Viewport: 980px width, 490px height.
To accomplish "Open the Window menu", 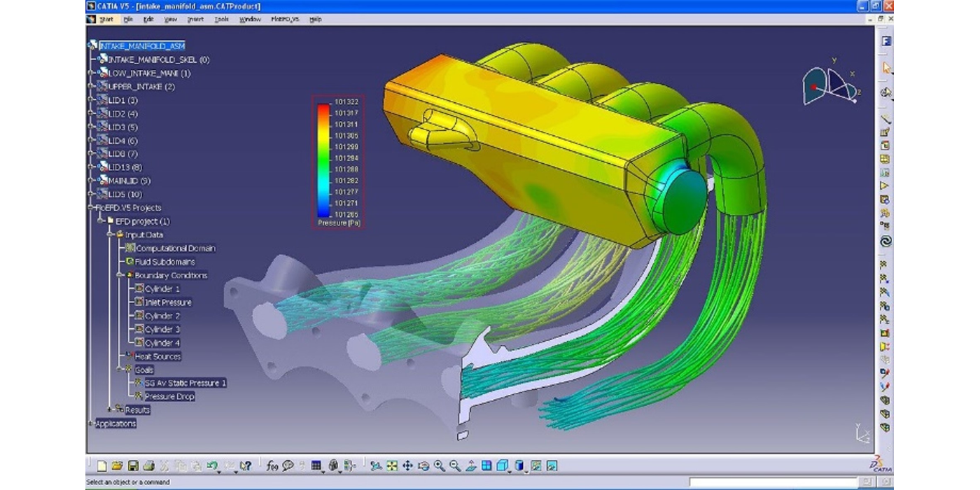I will (x=250, y=19).
